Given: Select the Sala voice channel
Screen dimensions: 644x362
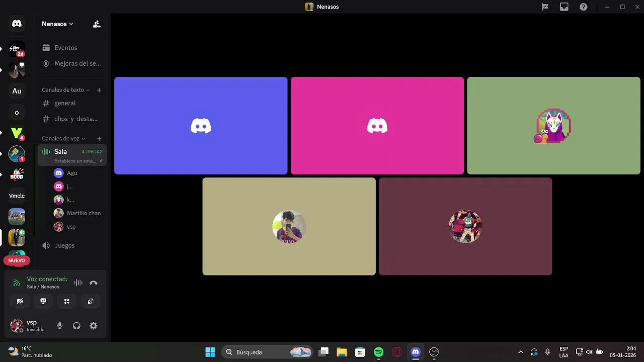Looking at the screenshot, I should (x=72, y=151).
